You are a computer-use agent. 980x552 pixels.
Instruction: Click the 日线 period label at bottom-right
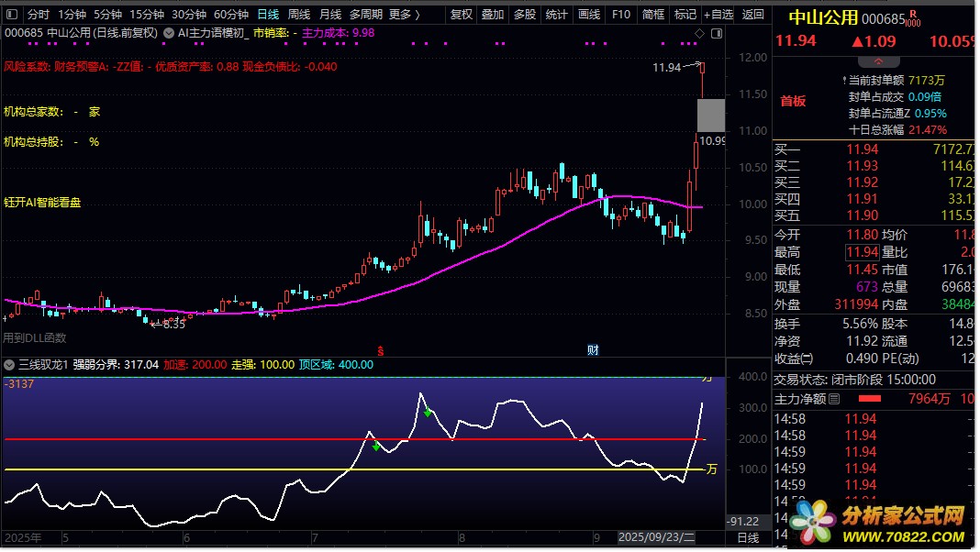tap(748, 537)
